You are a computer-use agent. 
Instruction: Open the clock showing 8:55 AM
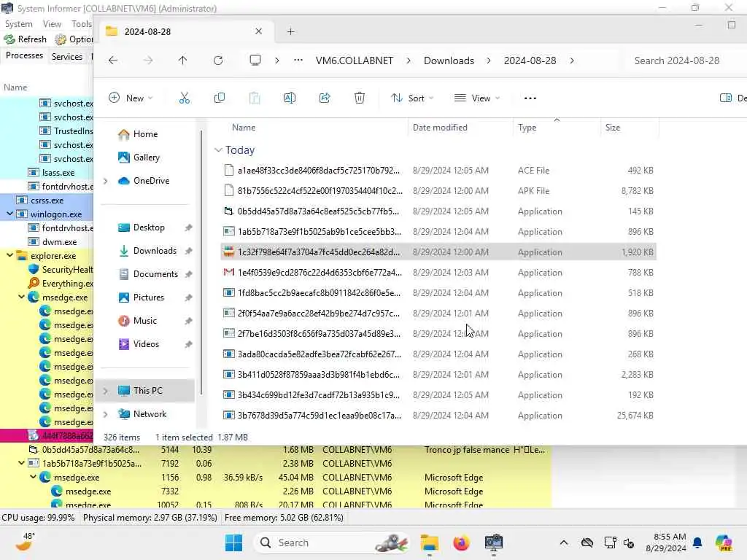pos(666,542)
